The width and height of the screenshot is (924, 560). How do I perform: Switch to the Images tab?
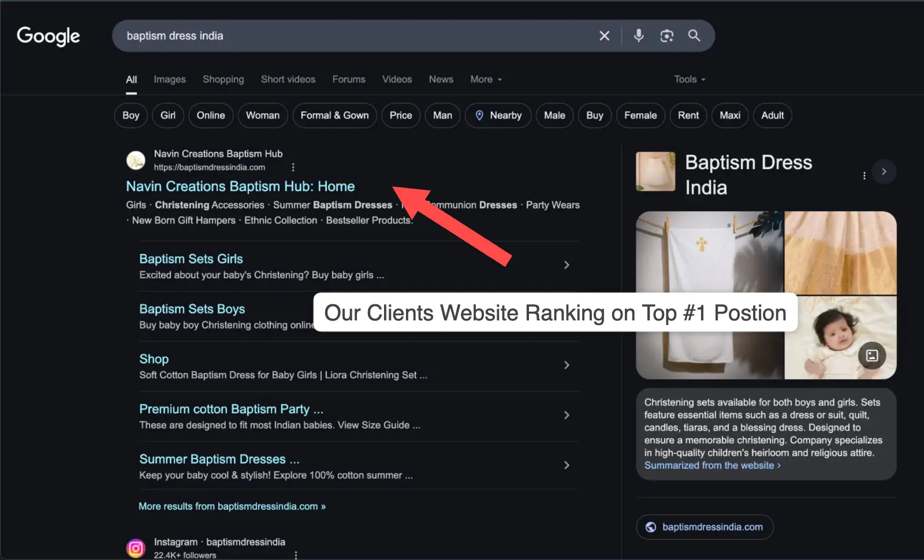[170, 80]
